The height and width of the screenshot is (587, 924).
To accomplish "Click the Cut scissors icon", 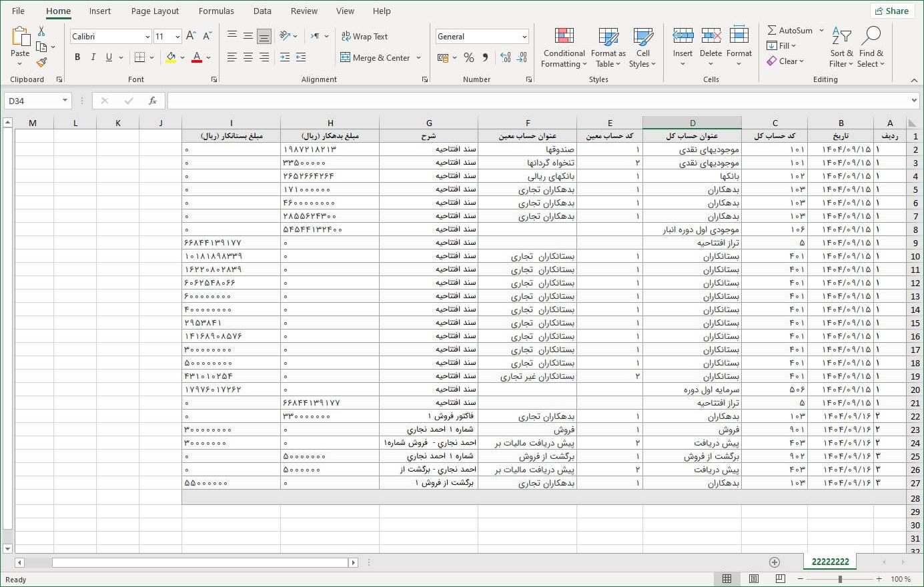I will pyautogui.click(x=41, y=31).
